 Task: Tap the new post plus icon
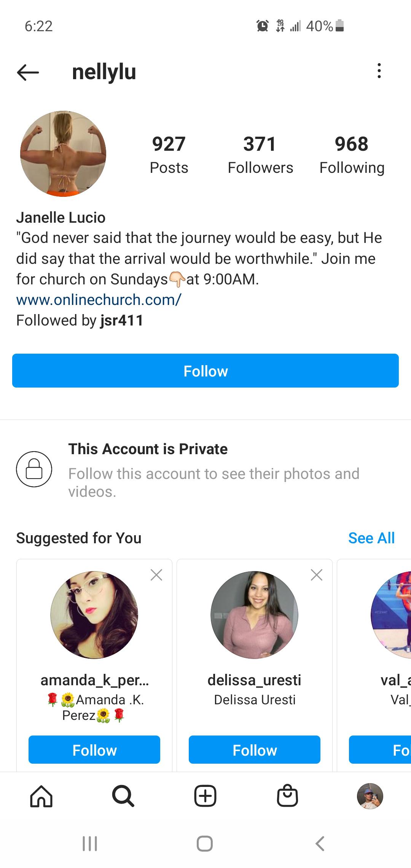coord(205,796)
